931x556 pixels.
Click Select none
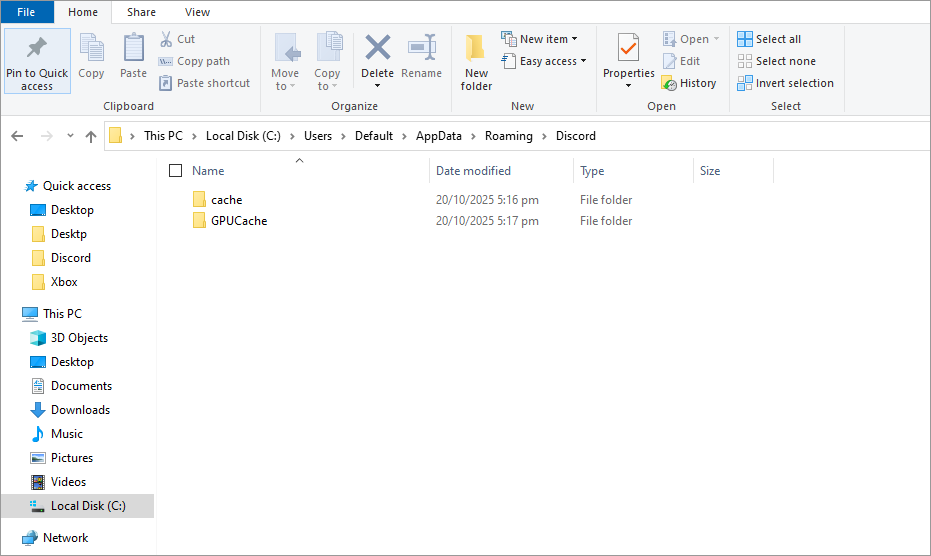(x=777, y=61)
